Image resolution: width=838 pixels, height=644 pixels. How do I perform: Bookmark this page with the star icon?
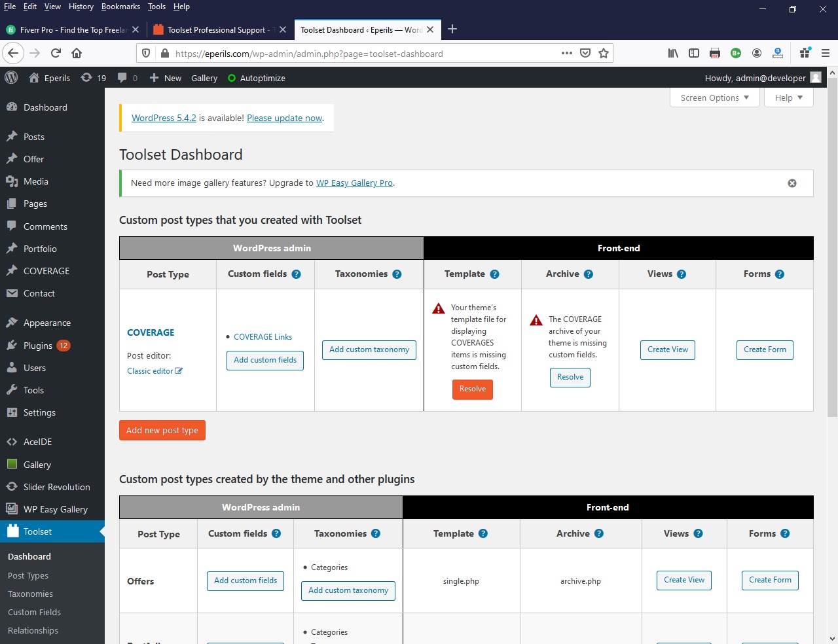pos(604,54)
